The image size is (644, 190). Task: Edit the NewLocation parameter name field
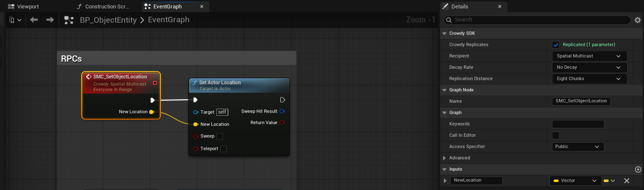pyautogui.click(x=476, y=180)
